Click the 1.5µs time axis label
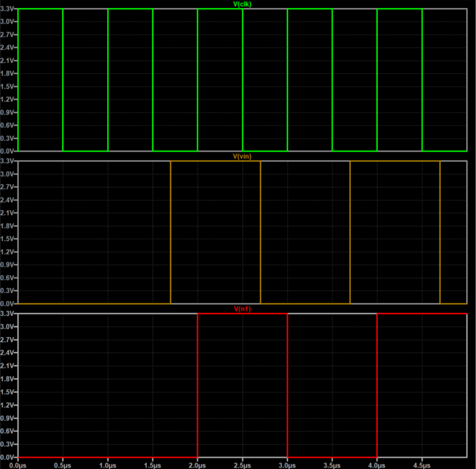The width and height of the screenshot is (476, 469). tap(152, 463)
